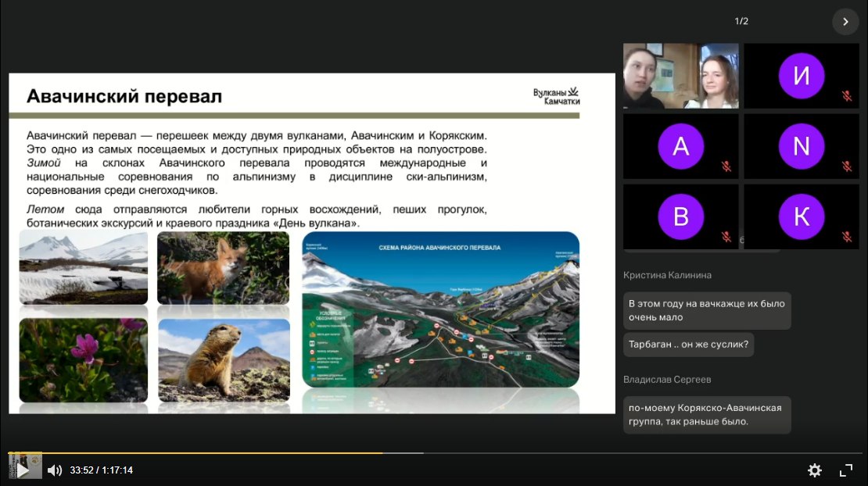Screen dimensions: 868x486
Task: Select the webcam video tile of presenters
Action: tap(680, 76)
